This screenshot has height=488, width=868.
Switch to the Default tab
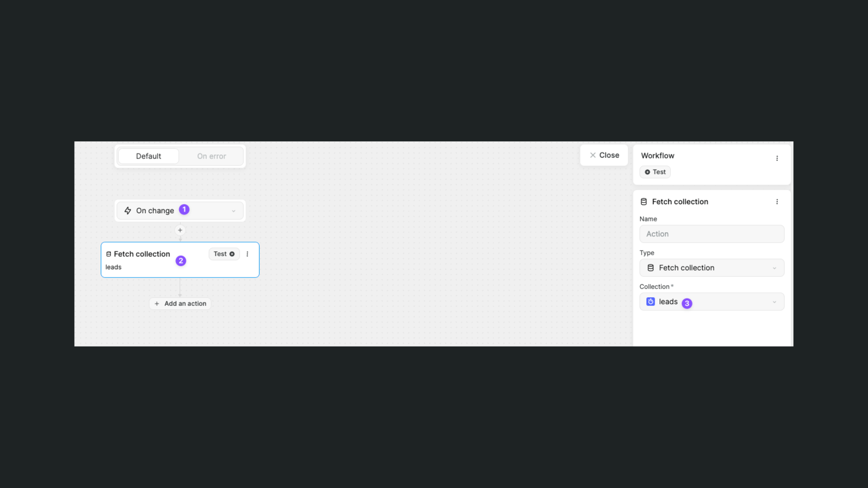(x=148, y=156)
